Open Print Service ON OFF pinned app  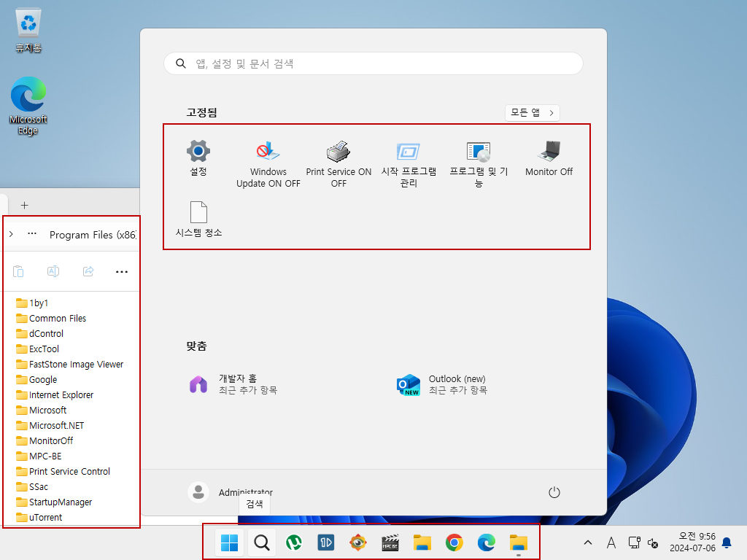[338, 163]
